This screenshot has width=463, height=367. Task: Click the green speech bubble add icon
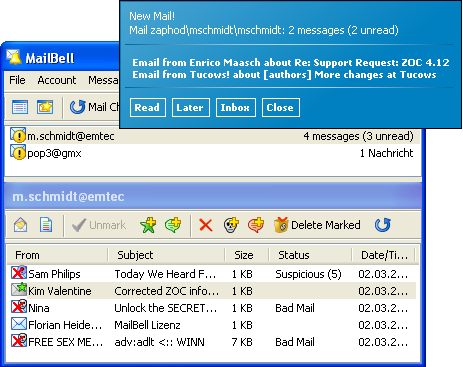pos(173,225)
